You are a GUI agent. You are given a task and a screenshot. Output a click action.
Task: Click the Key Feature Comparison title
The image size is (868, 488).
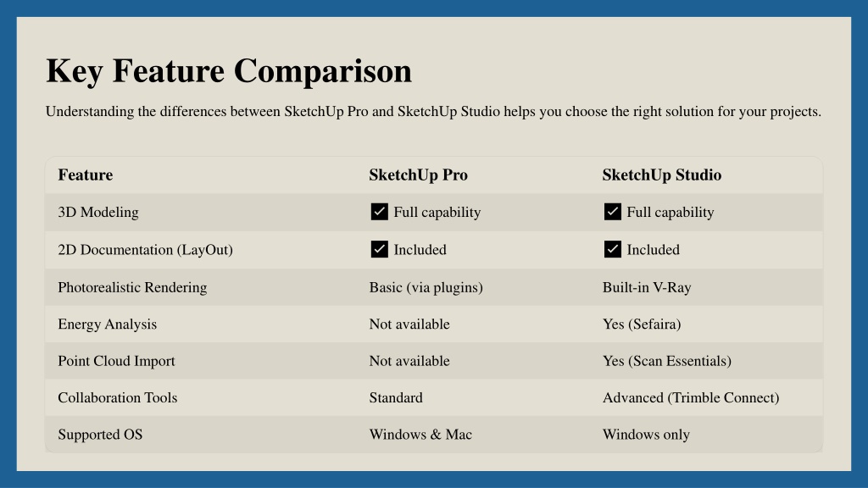tap(229, 70)
